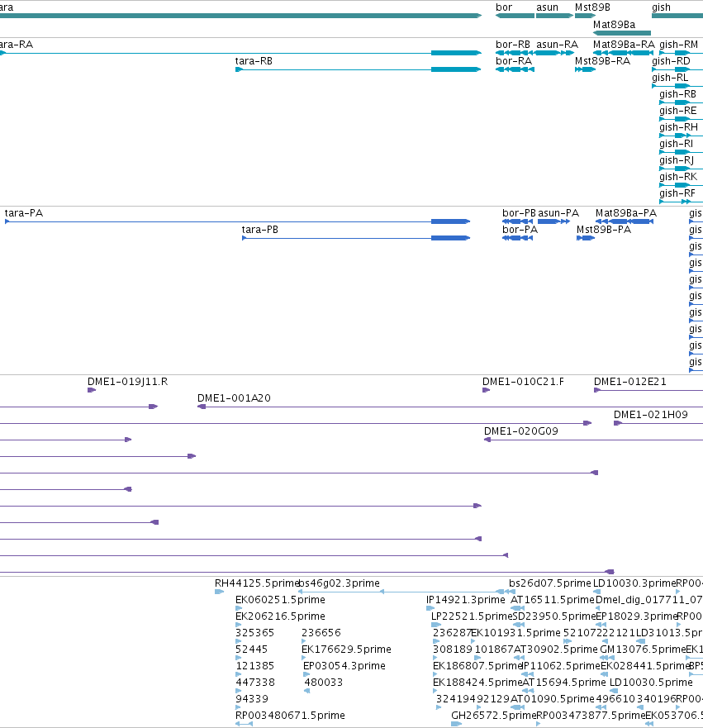The image size is (703, 728).
Task: Select the bor gene bar
Action: (515, 16)
